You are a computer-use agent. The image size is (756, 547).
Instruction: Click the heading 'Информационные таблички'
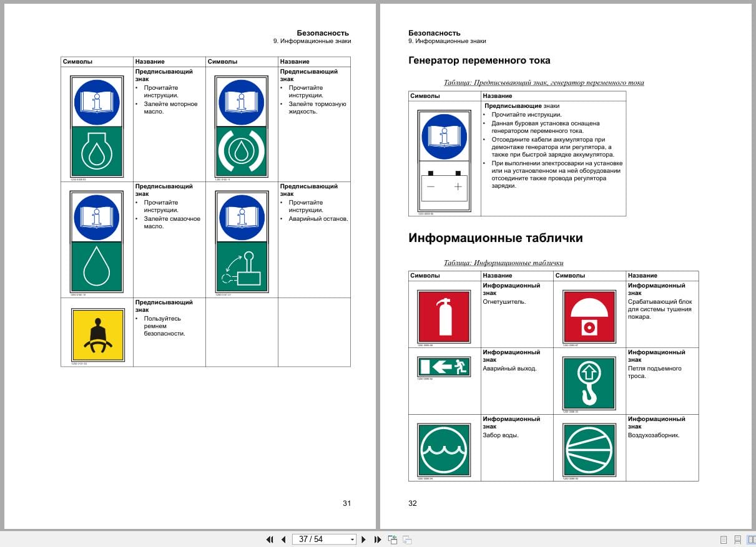click(496, 238)
